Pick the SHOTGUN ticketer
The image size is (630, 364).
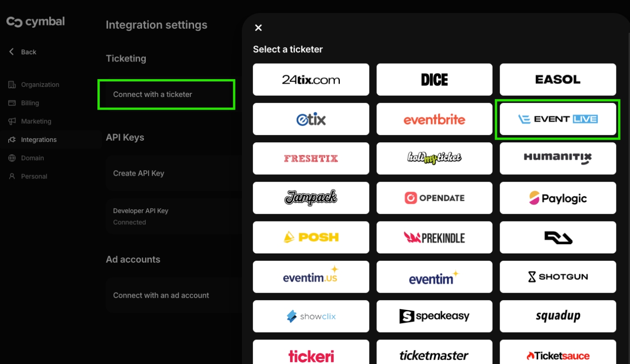tap(558, 277)
